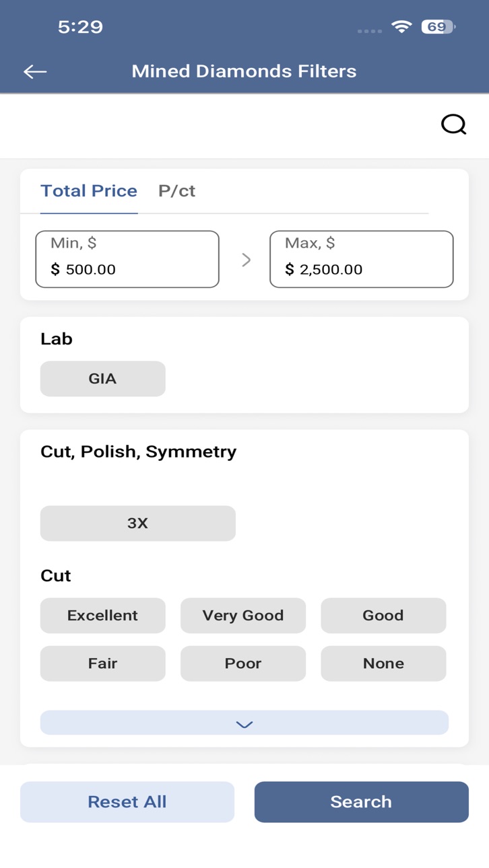This screenshot has width=489, height=868.
Task: Select the Poor cut option
Action: pos(243,663)
